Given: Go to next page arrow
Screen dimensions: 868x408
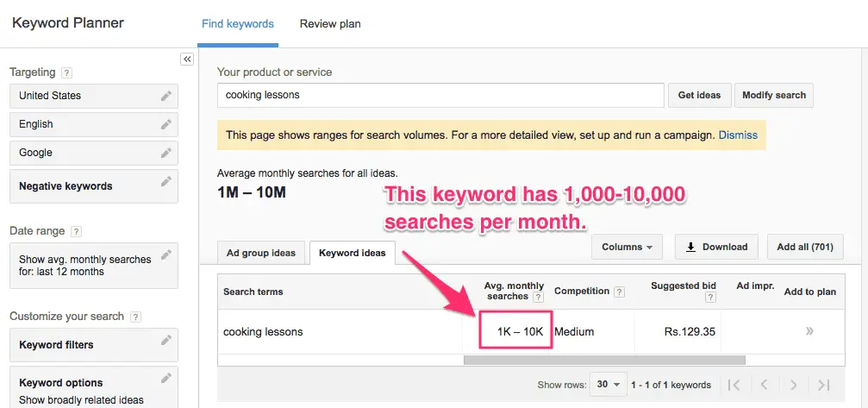Looking at the screenshot, I should [x=793, y=385].
